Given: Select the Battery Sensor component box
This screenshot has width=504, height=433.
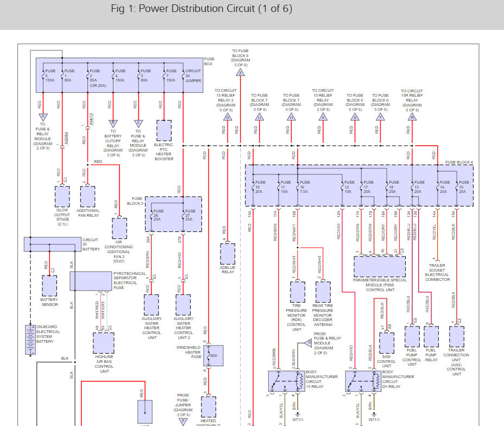Looking at the screenshot, I should pos(49,286).
